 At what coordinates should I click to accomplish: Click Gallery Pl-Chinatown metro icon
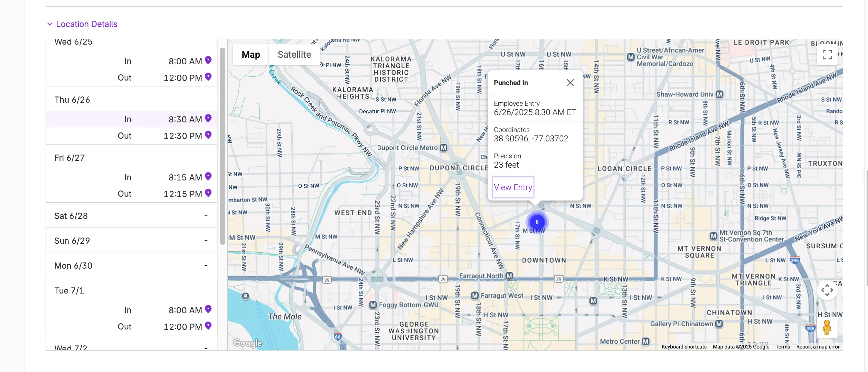719,324
